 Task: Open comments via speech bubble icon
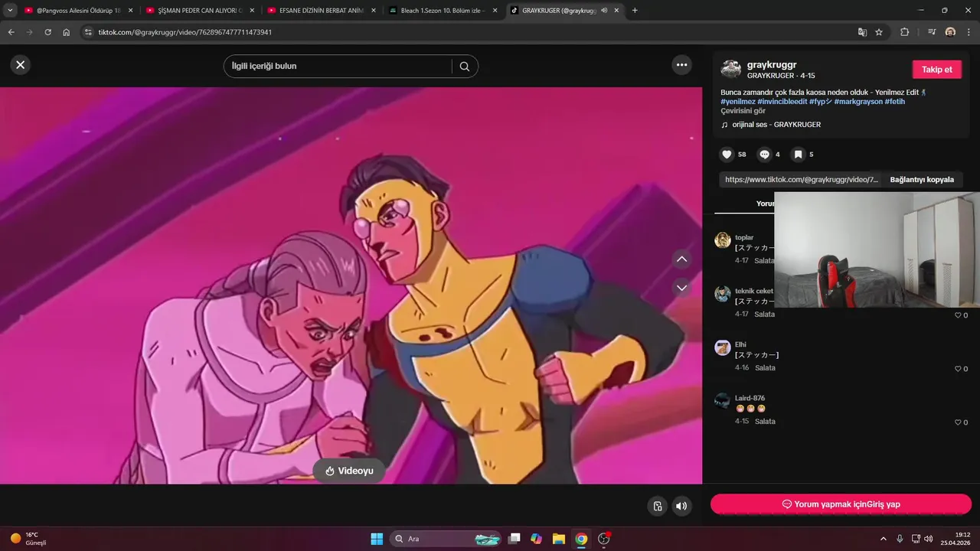tap(764, 155)
